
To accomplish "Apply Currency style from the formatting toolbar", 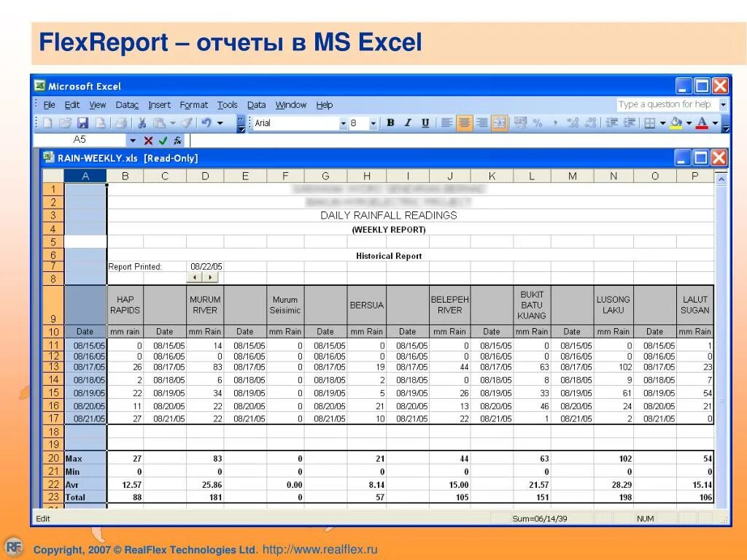I will (x=520, y=122).
